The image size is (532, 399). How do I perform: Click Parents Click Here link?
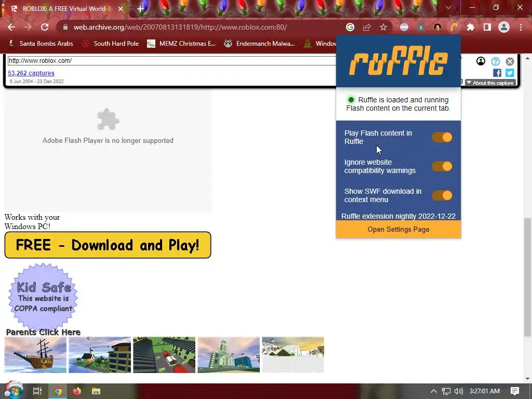(x=43, y=332)
